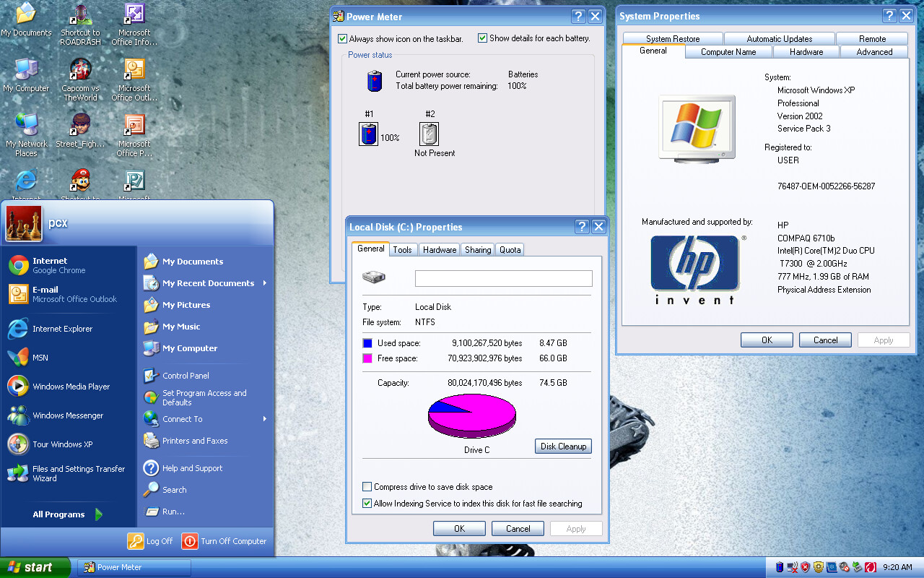Image resolution: width=924 pixels, height=578 pixels.
Task: Click magenta Free space color swatch
Action: [367, 358]
